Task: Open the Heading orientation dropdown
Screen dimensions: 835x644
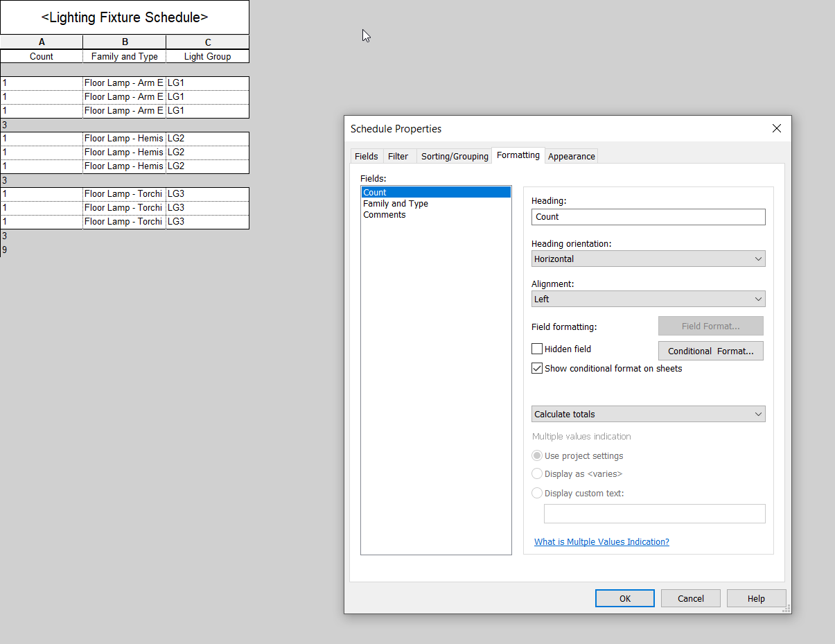Action: point(648,259)
